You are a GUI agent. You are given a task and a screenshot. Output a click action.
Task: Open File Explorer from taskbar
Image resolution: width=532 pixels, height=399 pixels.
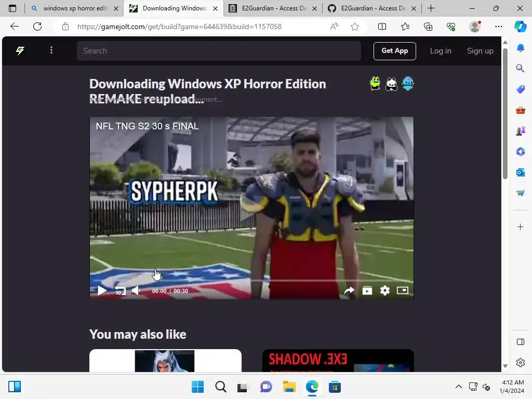(289, 387)
